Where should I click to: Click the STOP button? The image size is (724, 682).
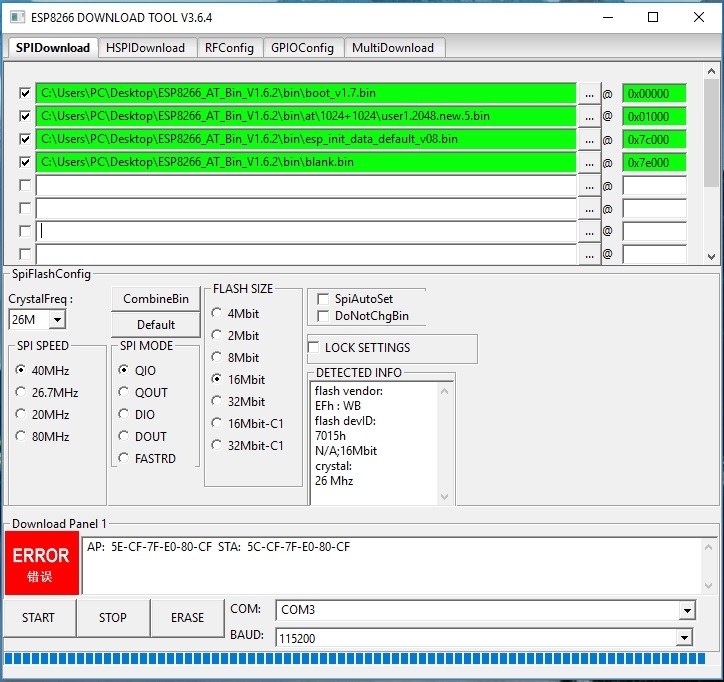pos(113,618)
